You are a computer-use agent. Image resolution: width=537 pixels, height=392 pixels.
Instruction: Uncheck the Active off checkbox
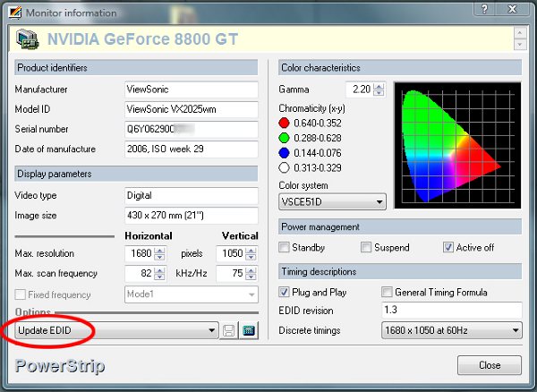pyautogui.click(x=448, y=247)
